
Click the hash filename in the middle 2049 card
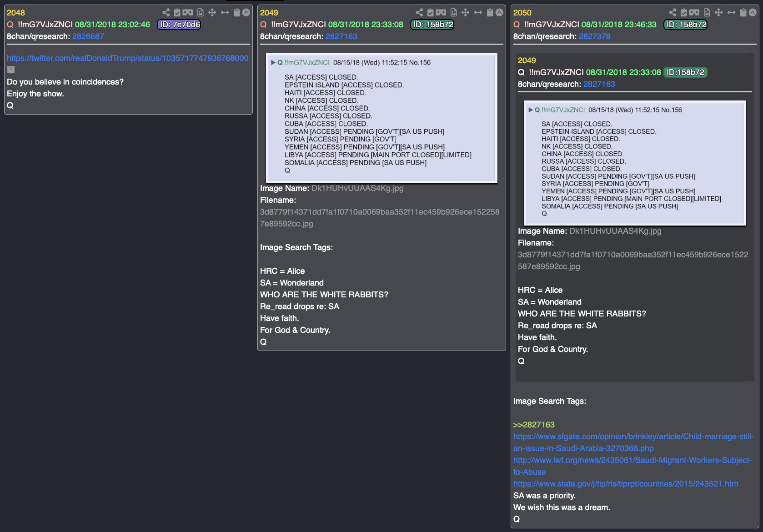pos(380,218)
